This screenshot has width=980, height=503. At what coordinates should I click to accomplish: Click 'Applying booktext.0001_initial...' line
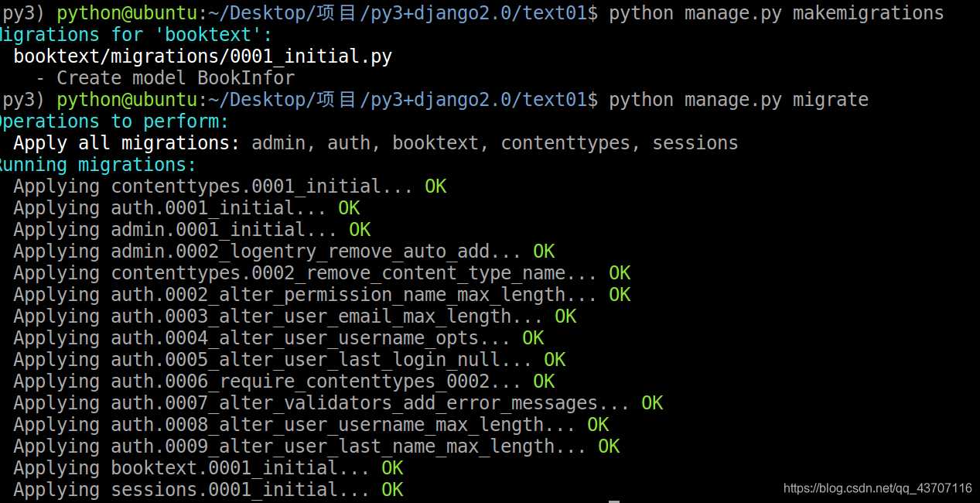(208, 468)
